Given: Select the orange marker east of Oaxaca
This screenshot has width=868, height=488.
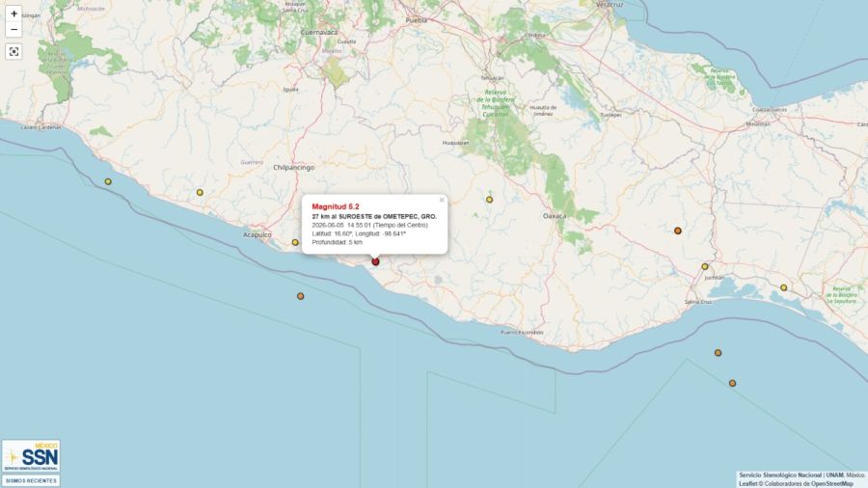Looking at the screenshot, I should 678,230.
